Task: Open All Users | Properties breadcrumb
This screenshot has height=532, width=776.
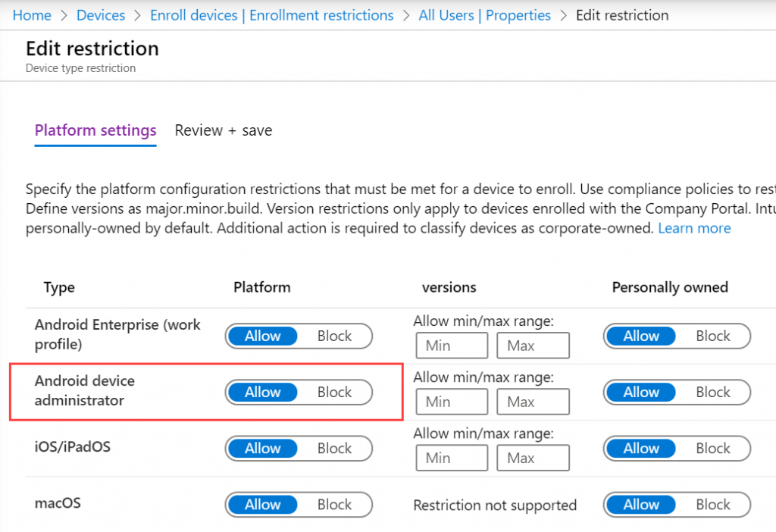Action: pyautogui.click(x=484, y=14)
